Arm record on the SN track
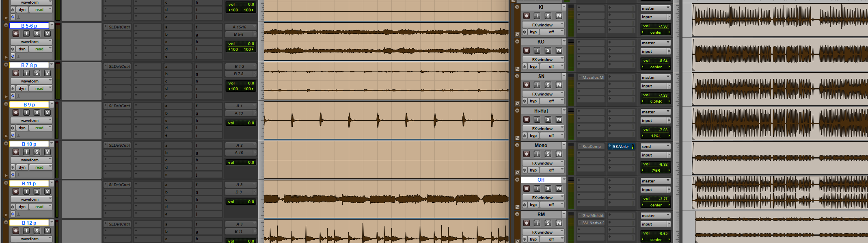 coord(527,85)
